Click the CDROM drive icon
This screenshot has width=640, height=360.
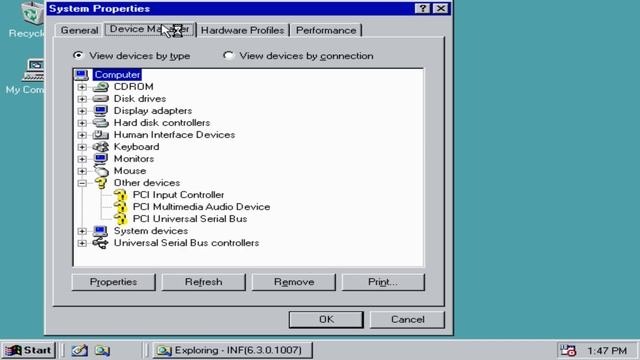point(100,87)
